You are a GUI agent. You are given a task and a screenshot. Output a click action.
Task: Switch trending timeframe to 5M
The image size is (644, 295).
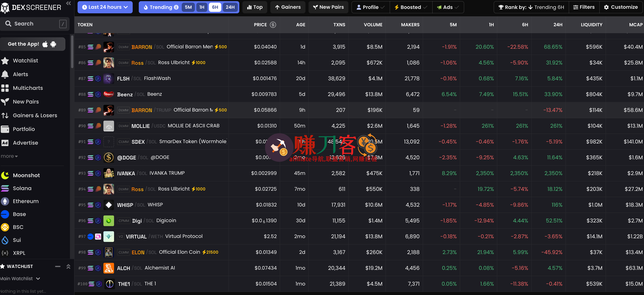(x=188, y=7)
